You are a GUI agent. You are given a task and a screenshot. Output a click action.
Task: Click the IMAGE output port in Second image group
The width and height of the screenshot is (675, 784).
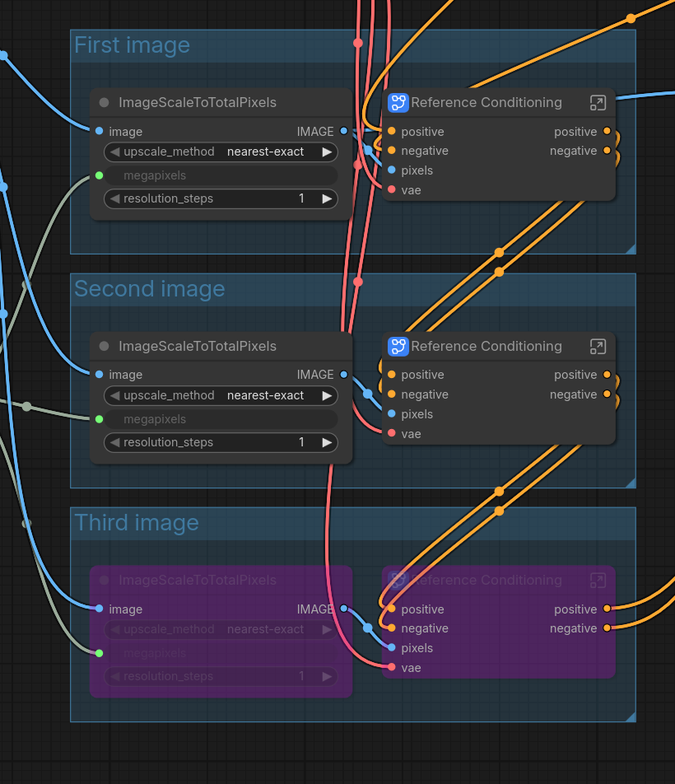(x=344, y=375)
